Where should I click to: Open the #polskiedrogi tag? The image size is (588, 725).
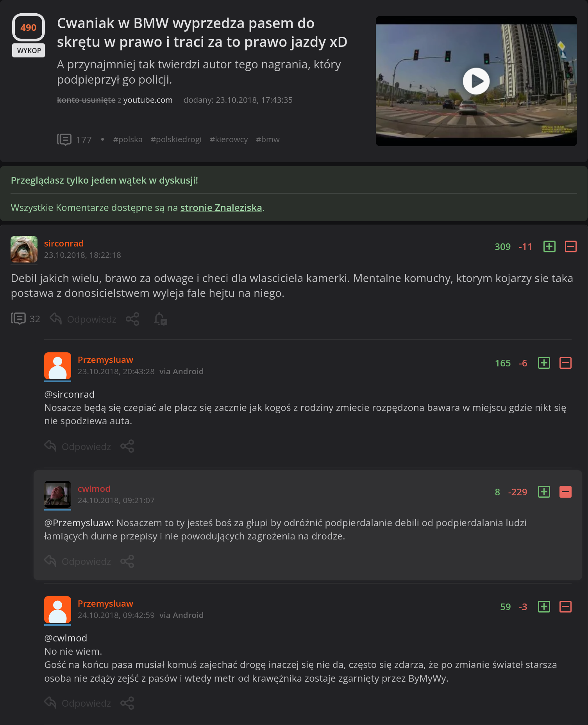pos(176,139)
